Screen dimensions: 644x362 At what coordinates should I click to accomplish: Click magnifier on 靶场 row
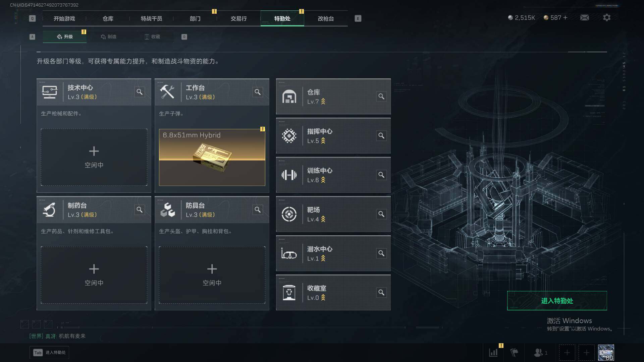click(381, 214)
